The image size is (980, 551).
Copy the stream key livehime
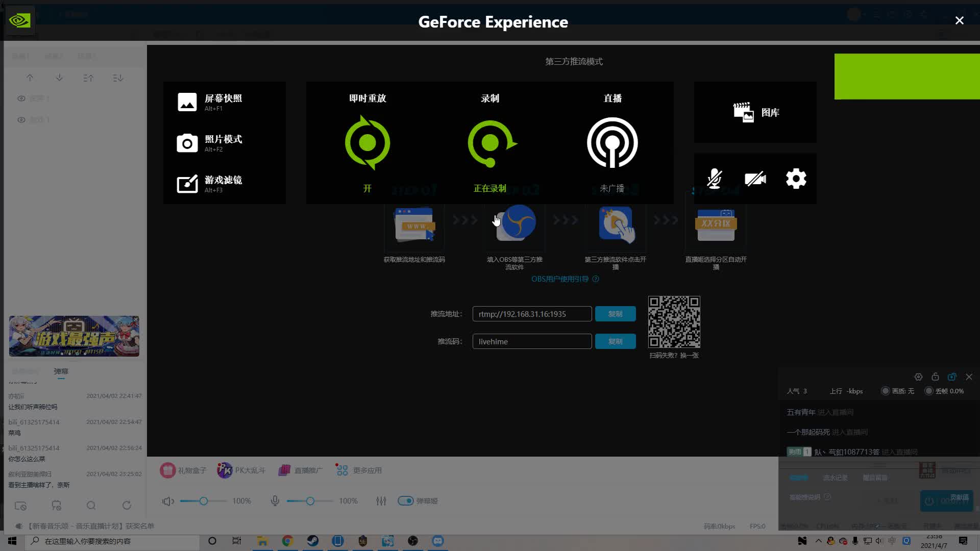pos(615,341)
